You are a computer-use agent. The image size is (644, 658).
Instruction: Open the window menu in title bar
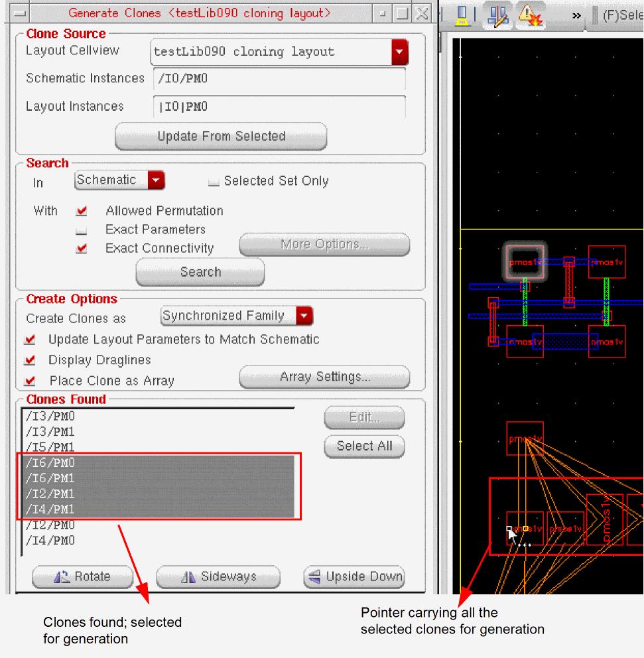pos(21,13)
